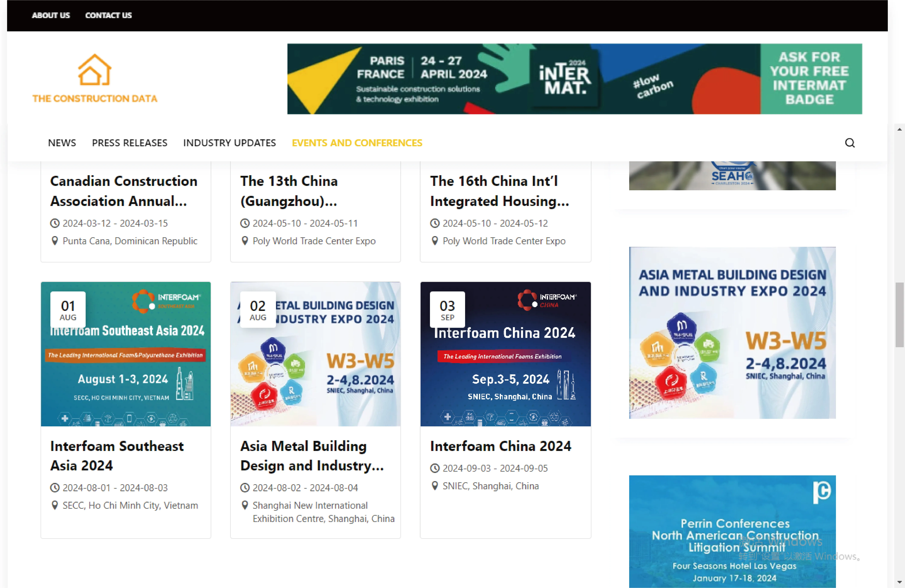Click clock icon beside 2024-08-02 date

point(245,488)
